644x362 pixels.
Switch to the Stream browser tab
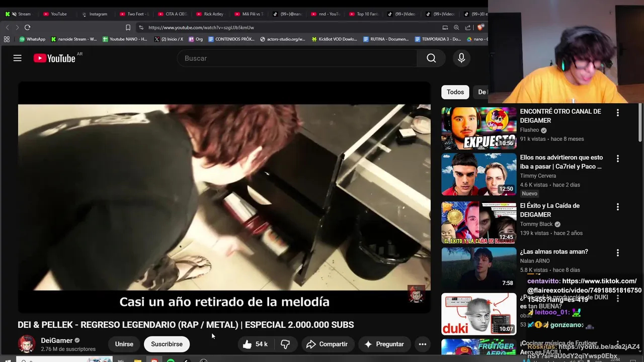18,14
